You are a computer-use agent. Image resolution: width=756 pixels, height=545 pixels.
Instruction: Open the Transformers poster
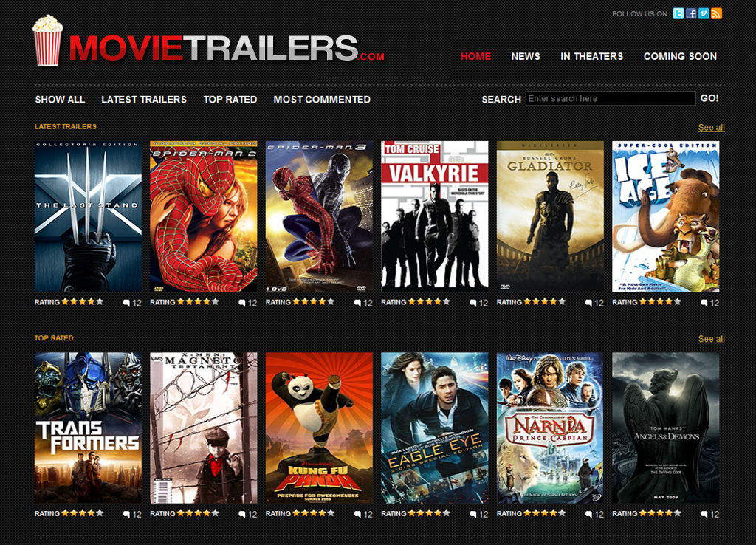89,428
